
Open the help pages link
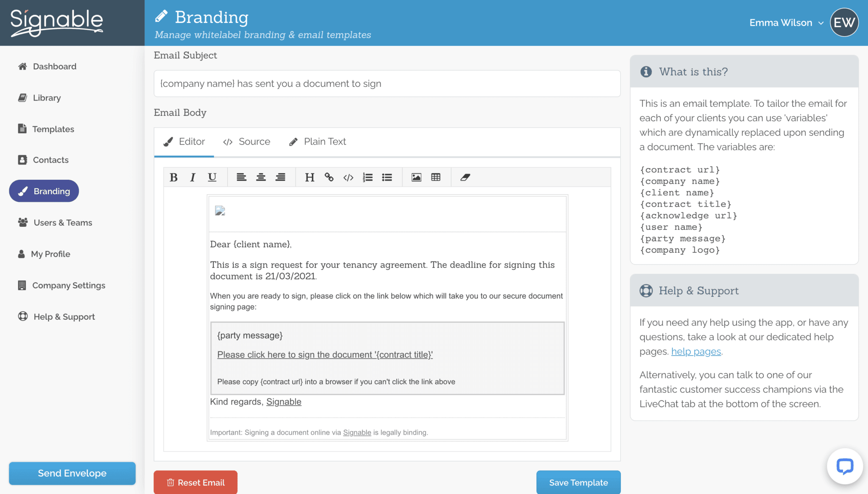(x=696, y=351)
